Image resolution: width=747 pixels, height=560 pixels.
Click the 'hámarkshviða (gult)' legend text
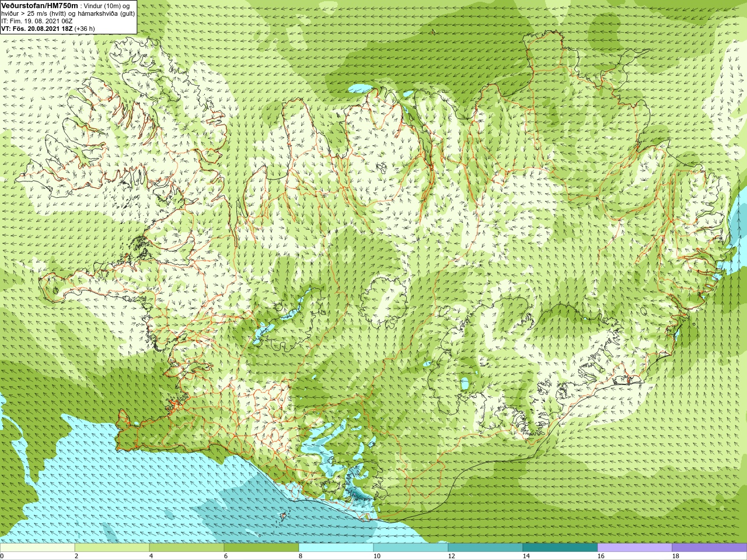[105, 13]
